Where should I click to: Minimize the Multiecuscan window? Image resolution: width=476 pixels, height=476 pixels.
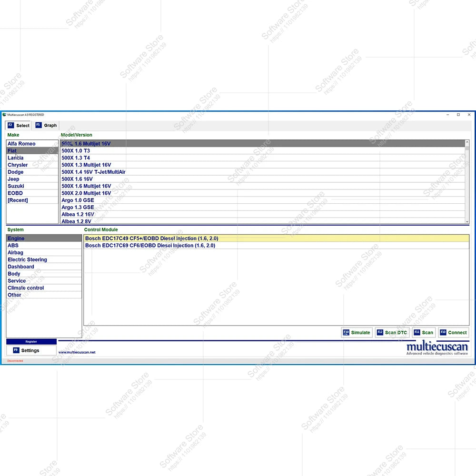point(448,115)
